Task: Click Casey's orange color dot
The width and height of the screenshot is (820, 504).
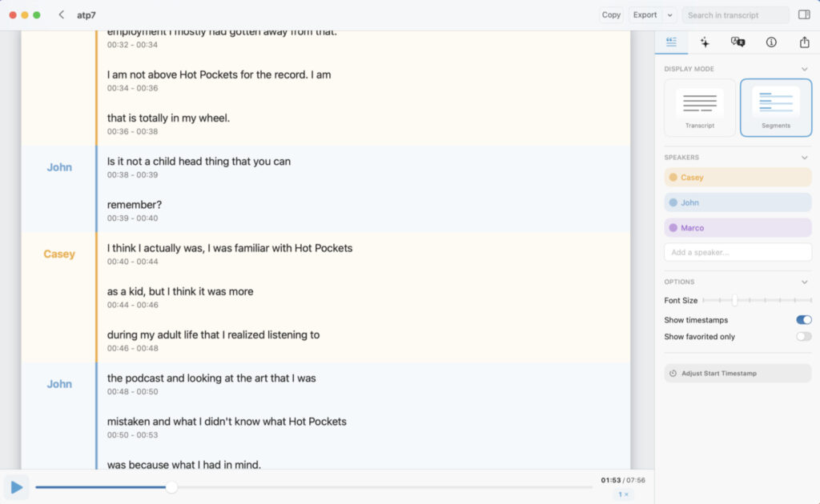Action: (x=673, y=178)
